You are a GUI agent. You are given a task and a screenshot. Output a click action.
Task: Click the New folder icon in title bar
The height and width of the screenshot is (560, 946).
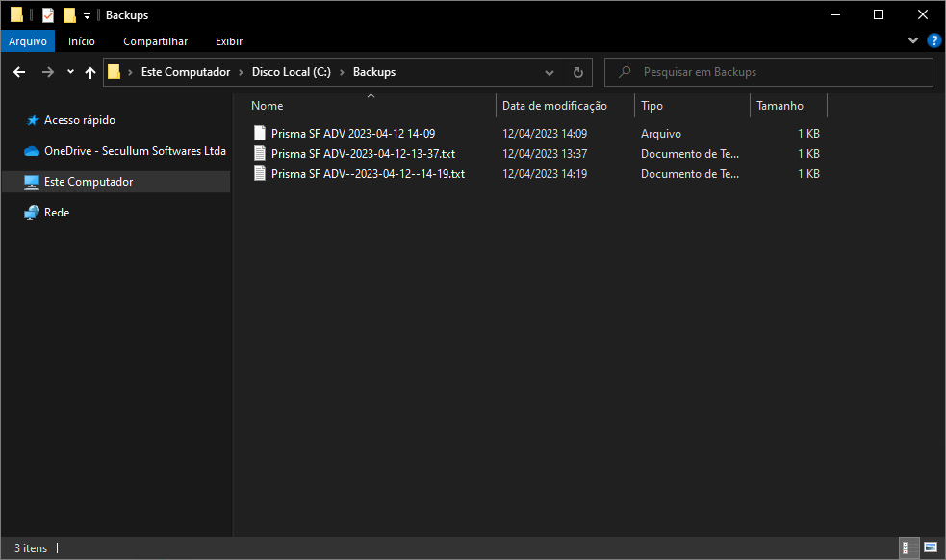pyautogui.click(x=69, y=15)
